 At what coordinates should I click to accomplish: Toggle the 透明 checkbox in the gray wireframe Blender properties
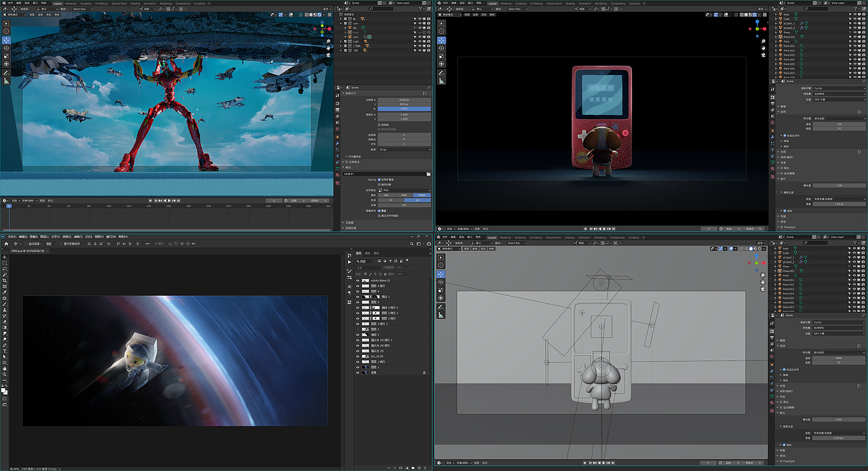tap(784, 445)
